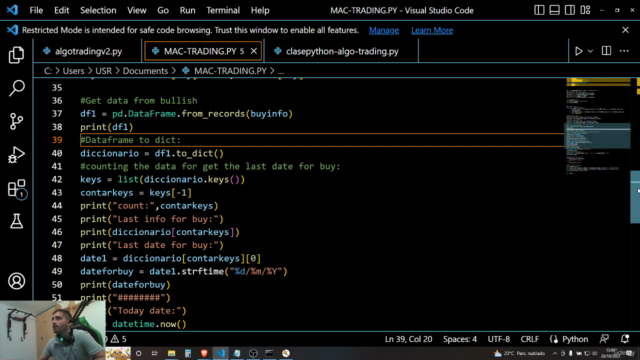Open the Testing flask view

point(16,221)
